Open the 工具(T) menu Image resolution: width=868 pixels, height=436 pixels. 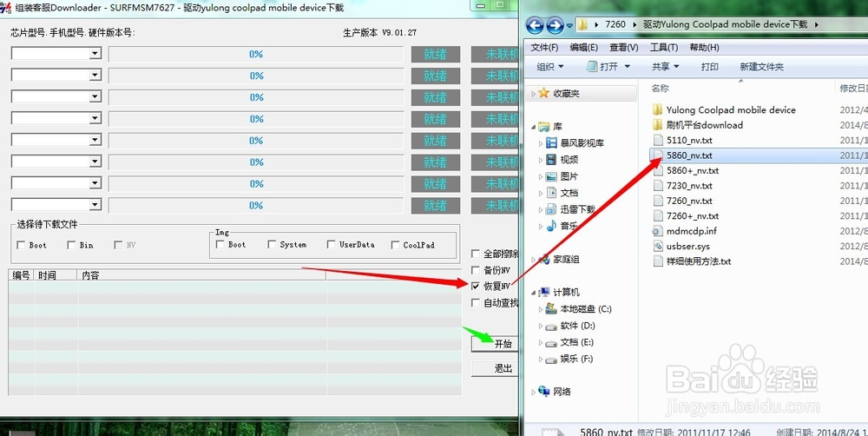tap(664, 48)
